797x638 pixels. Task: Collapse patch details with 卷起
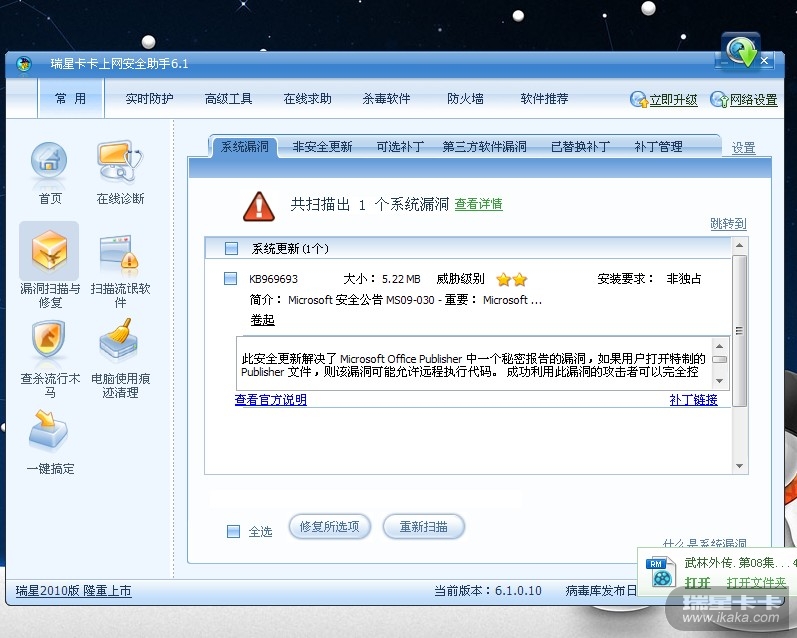[262, 320]
